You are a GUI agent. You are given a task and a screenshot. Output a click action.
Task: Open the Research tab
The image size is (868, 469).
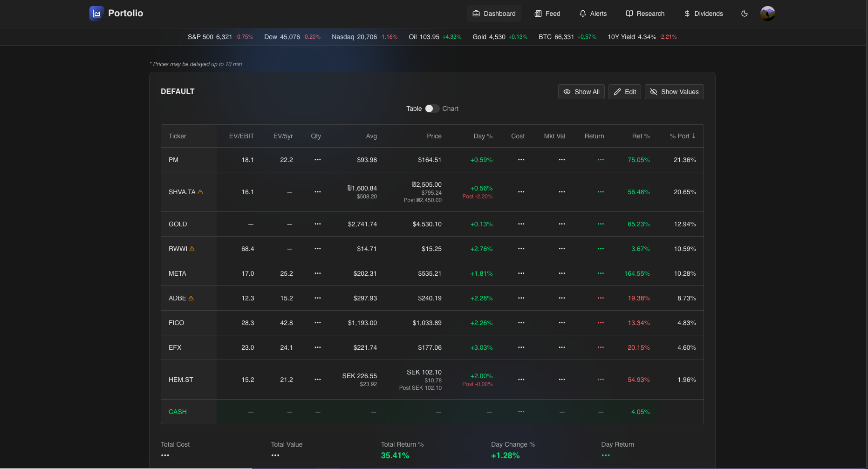tap(645, 14)
